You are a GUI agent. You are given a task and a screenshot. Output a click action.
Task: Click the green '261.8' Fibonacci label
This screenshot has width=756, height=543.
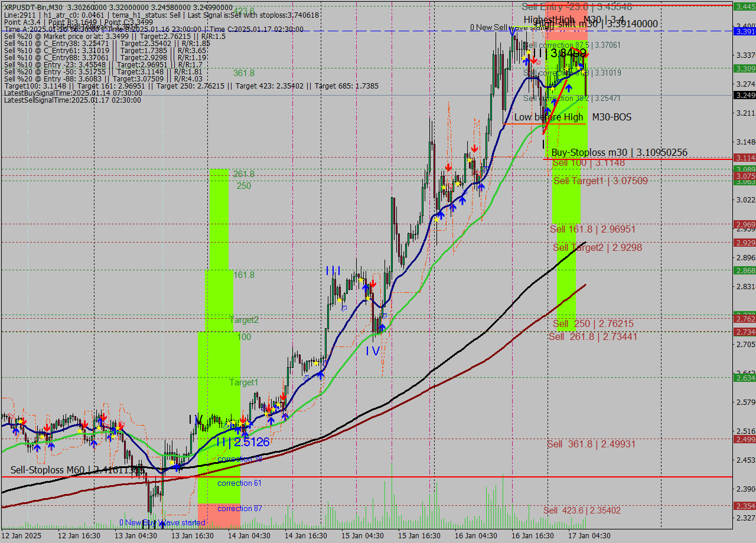tap(243, 174)
